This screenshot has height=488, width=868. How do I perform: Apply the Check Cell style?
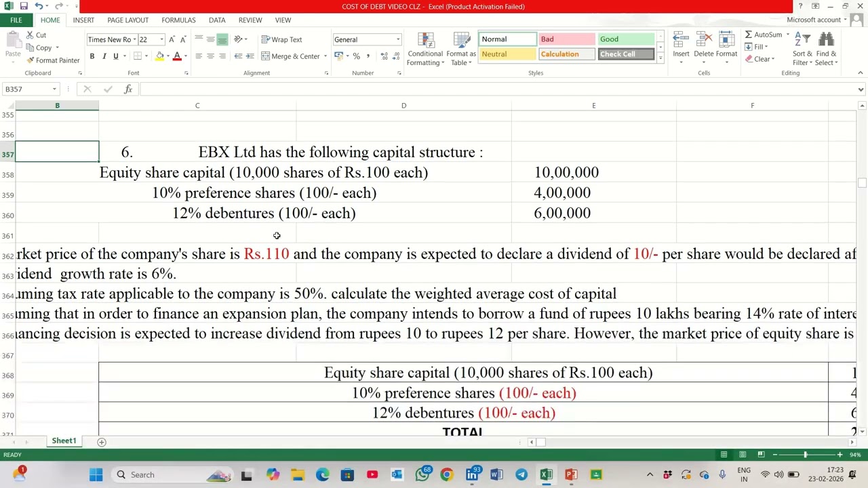point(625,54)
